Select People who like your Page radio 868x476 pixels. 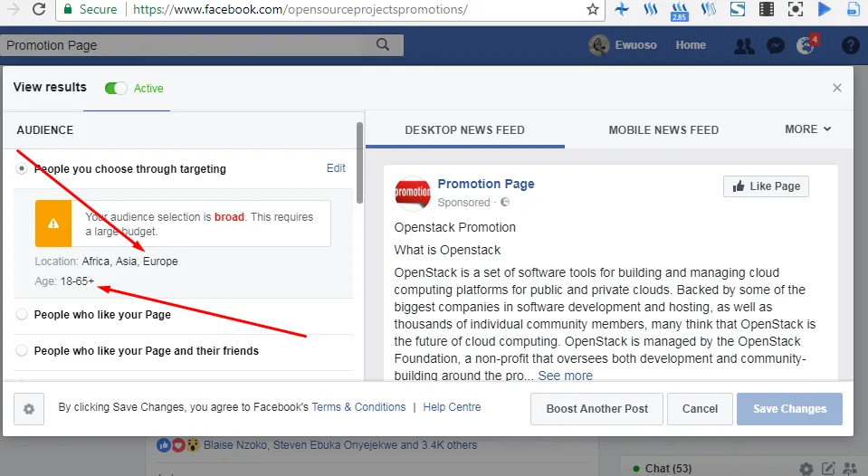pos(22,314)
